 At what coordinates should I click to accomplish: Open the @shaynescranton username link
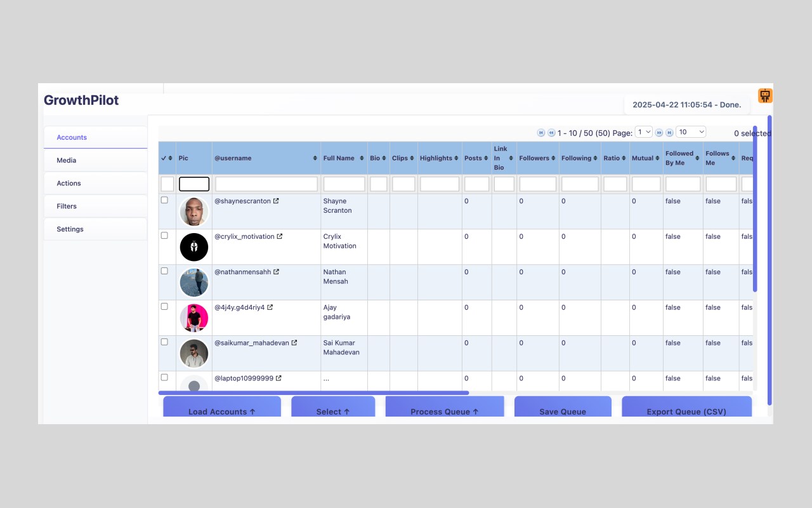coord(242,201)
